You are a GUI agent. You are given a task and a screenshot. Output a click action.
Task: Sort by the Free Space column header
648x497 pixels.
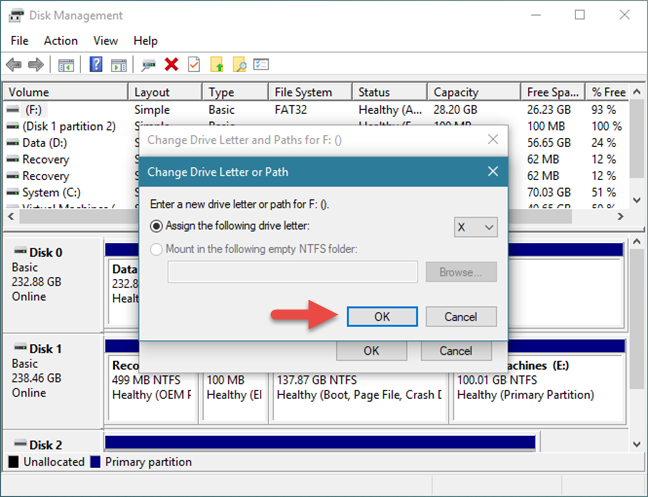(553, 92)
